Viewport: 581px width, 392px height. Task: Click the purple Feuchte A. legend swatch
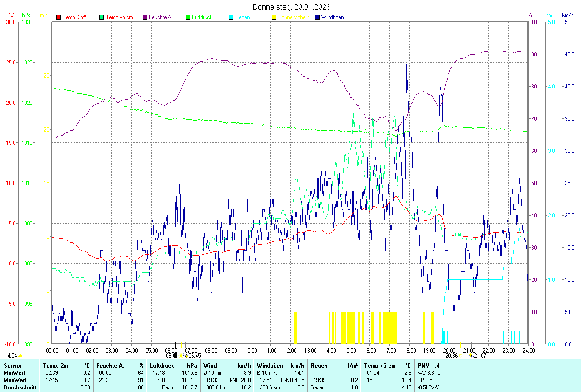click(145, 17)
